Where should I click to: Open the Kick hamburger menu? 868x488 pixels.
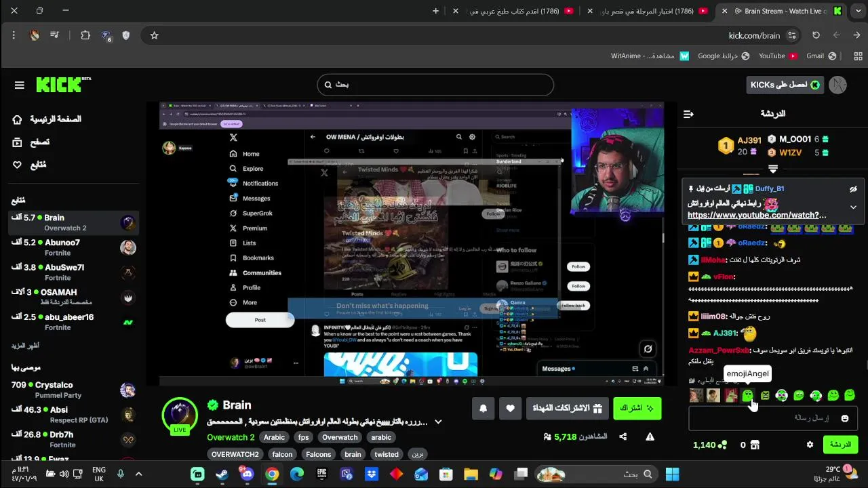pos(19,85)
